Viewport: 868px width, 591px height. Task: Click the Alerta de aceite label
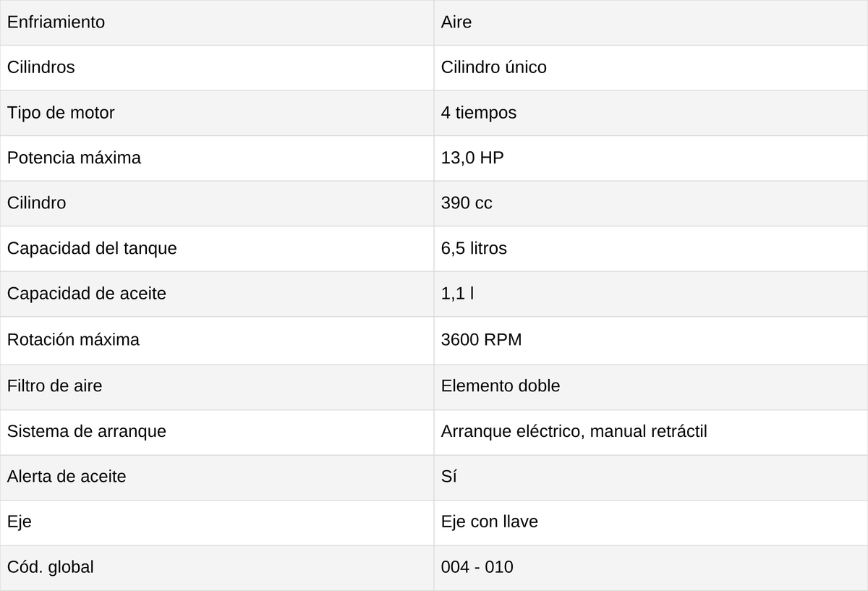pos(67,476)
